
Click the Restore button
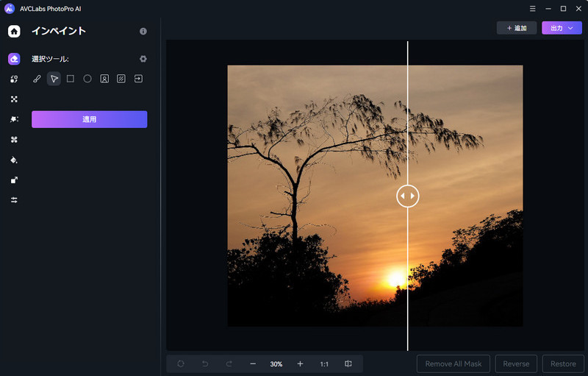tap(563, 363)
